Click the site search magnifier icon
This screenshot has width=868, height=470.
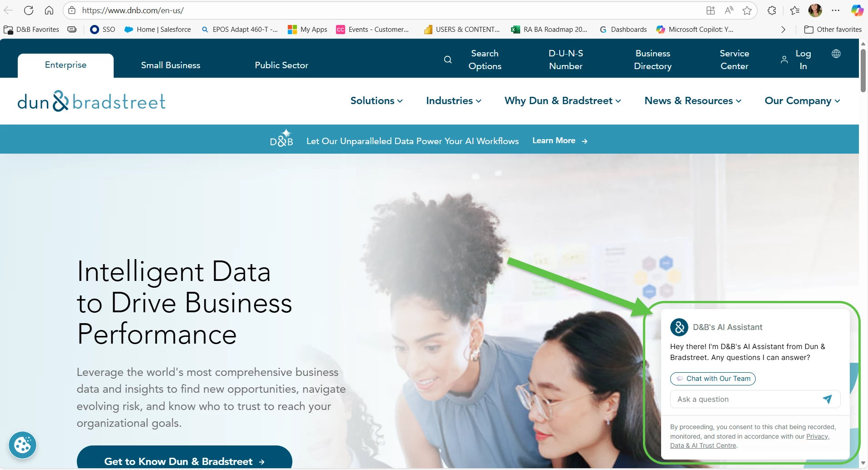(x=448, y=60)
